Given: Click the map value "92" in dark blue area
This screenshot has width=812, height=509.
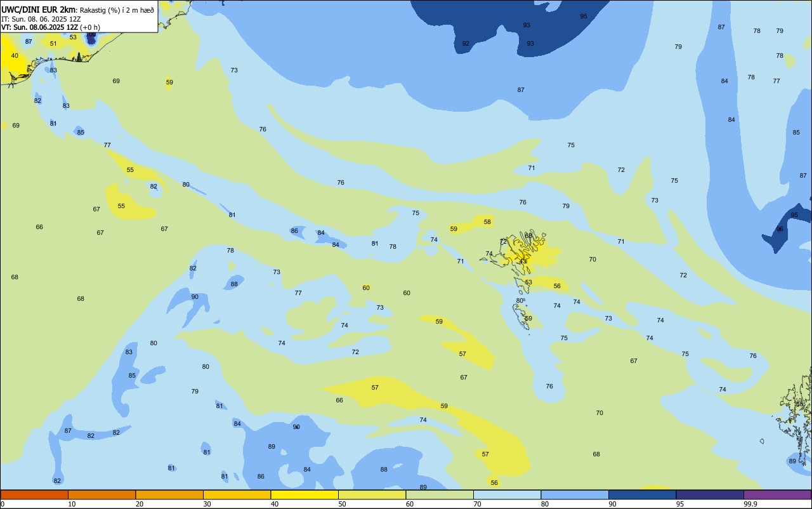Looking at the screenshot, I should click(x=466, y=44).
